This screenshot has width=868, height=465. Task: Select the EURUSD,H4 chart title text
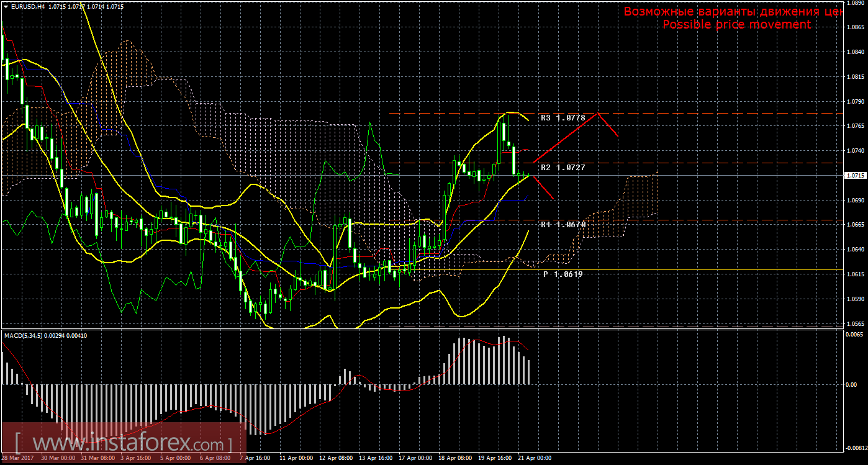[25, 6]
